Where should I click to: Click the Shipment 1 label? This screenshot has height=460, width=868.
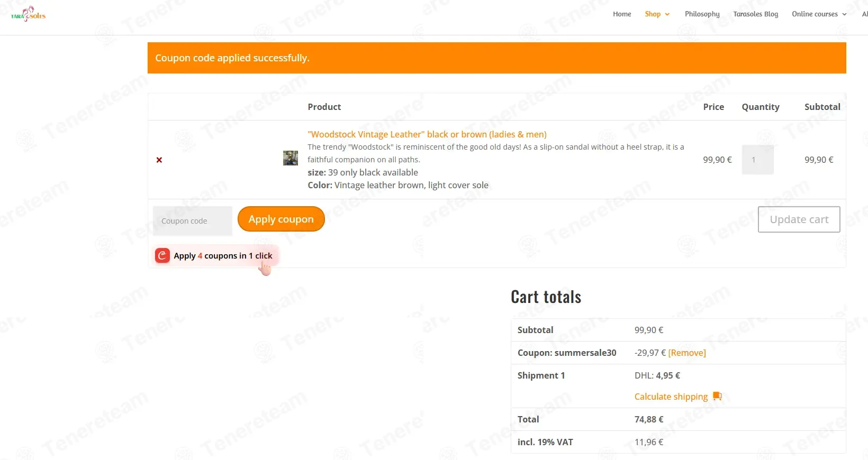pos(541,375)
